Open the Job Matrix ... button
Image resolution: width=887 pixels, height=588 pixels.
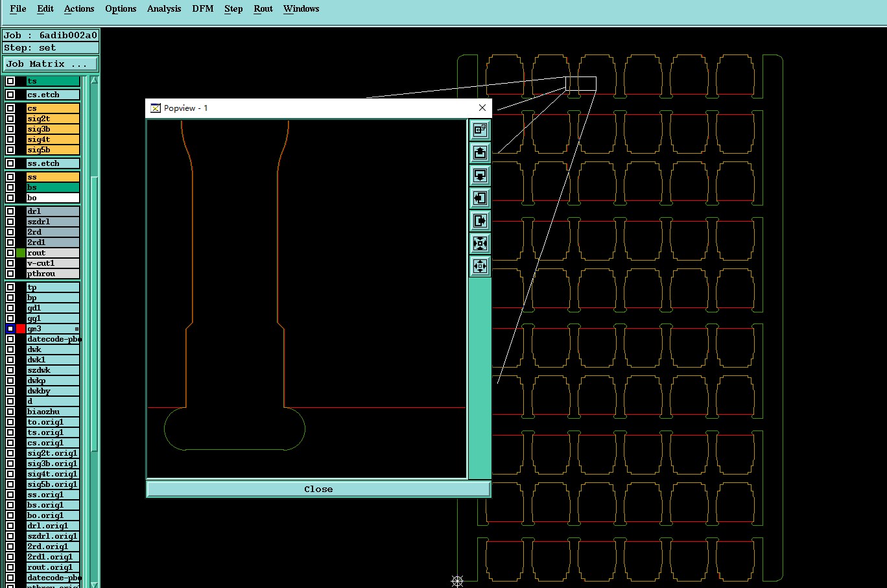[51, 64]
